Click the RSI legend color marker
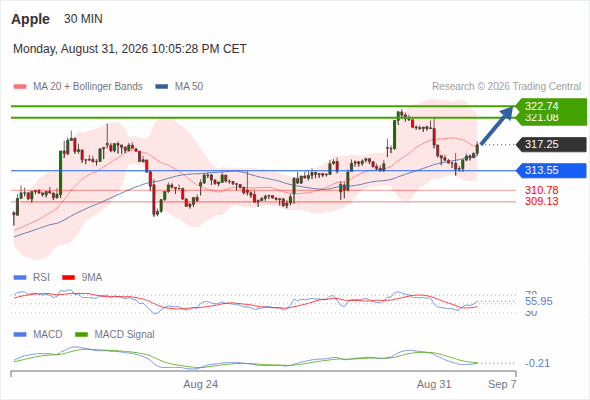 point(20,278)
